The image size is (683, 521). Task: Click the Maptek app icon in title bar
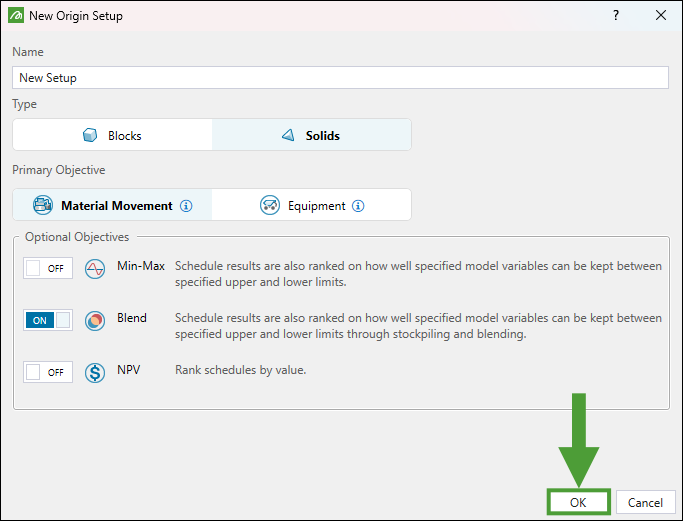tap(16, 16)
